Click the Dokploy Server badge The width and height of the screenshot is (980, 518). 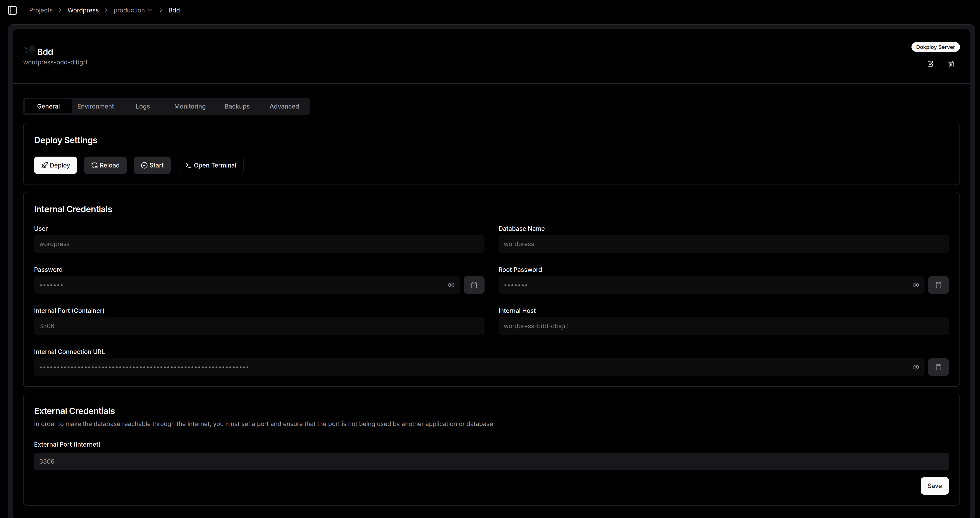935,47
